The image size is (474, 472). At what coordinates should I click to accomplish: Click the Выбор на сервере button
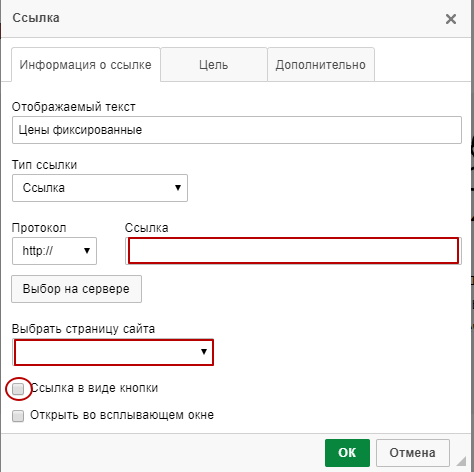(76, 289)
